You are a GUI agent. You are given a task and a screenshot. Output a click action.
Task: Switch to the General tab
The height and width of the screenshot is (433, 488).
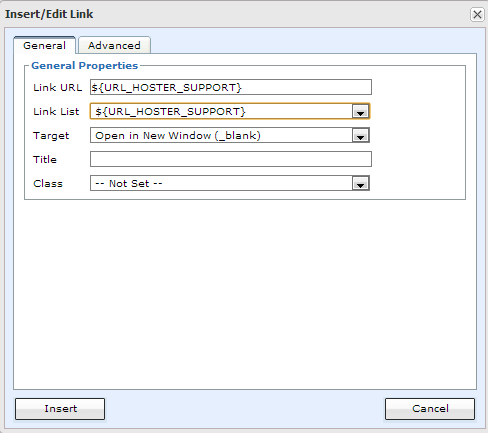coord(44,45)
